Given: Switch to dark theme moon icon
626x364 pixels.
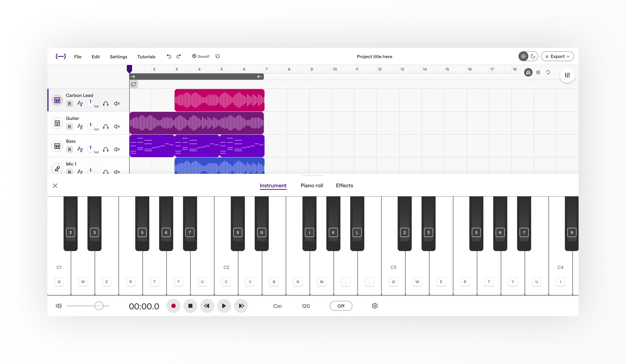Looking at the screenshot, I should (x=533, y=56).
